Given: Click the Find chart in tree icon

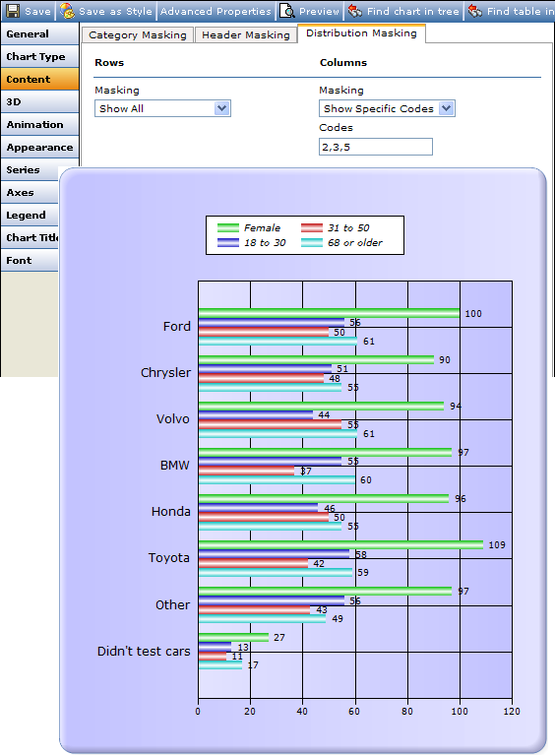Looking at the screenshot, I should coord(355,11).
